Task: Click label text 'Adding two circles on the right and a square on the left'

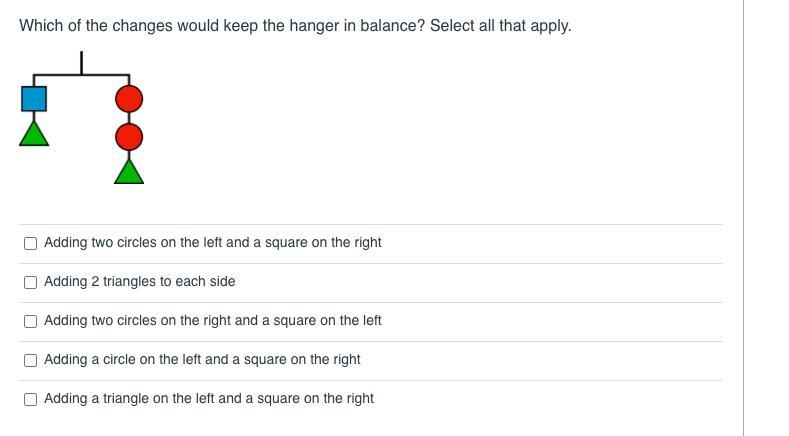Action: click(213, 321)
